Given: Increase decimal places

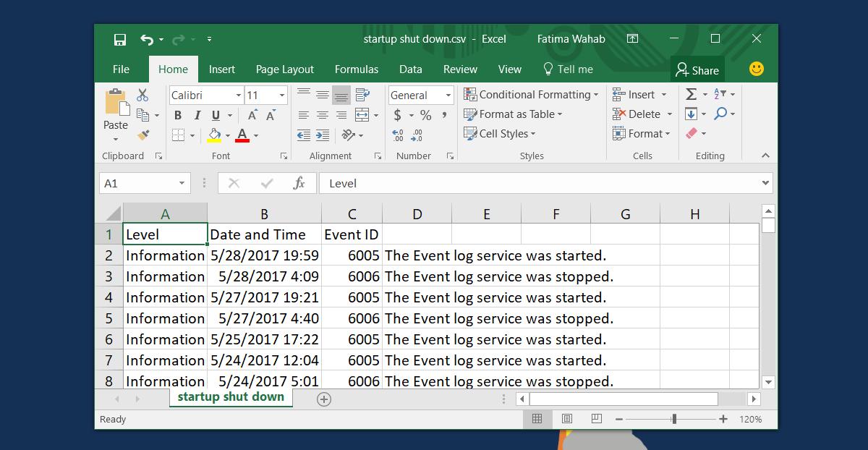Looking at the screenshot, I should (x=398, y=135).
